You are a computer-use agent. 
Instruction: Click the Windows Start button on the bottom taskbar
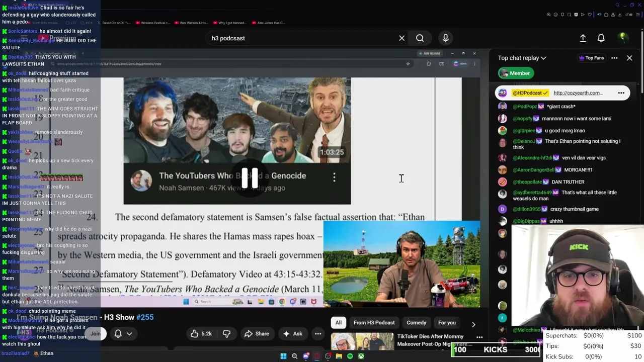pyautogui.click(x=283, y=356)
